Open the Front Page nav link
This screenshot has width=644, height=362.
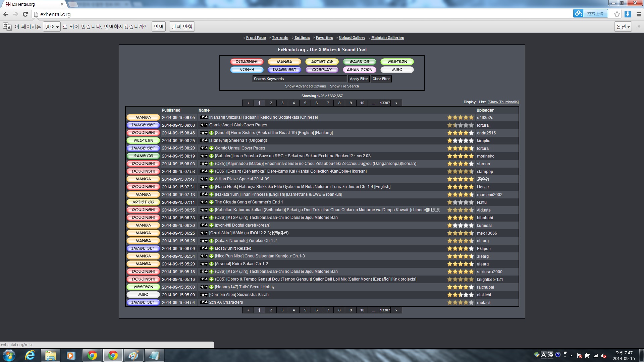(256, 38)
